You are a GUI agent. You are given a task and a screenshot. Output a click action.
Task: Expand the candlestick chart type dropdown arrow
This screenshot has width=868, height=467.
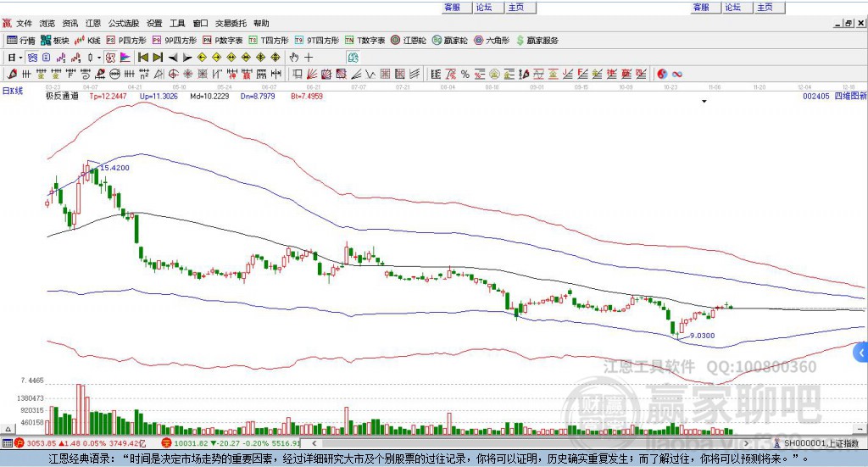click(x=99, y=58)
